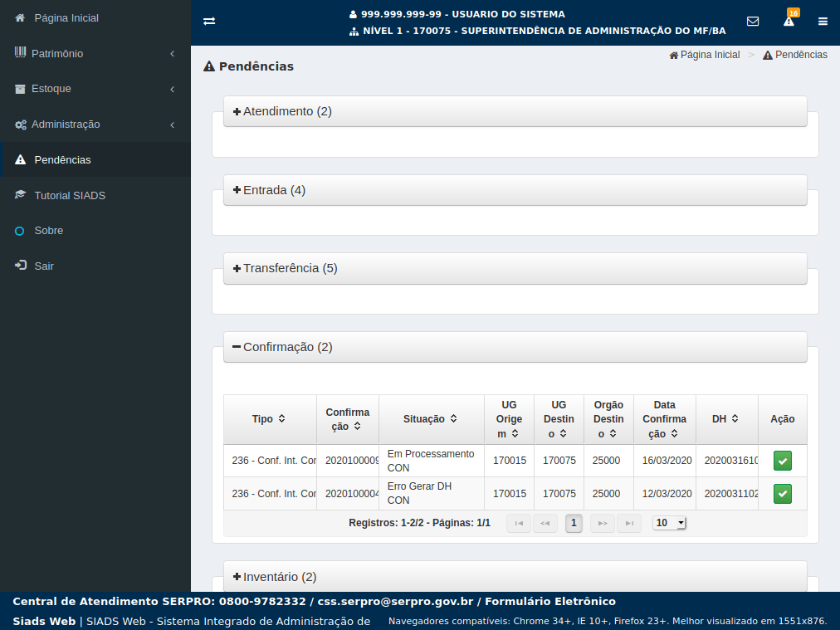Open the Sobre sidebar entry
The height and width of the screenshot is (630, 840).
tap(95, 231)
